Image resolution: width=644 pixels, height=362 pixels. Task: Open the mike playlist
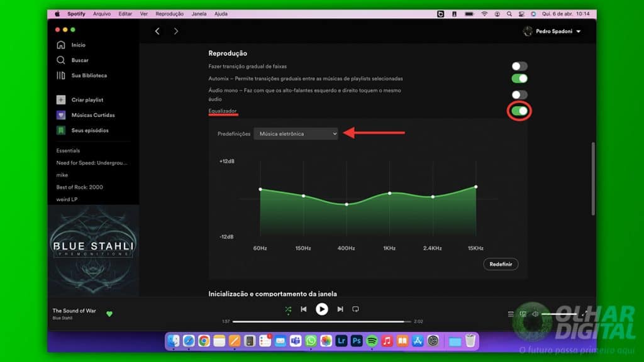(x=62, y=175)
